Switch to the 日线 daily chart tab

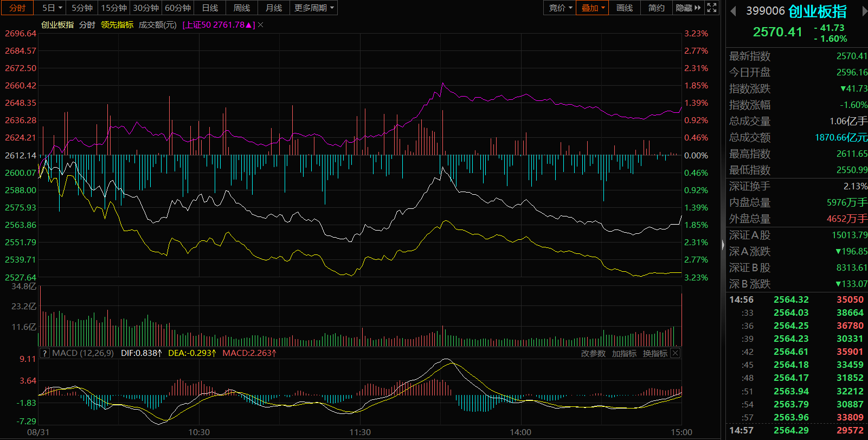[x=210, y=8]
